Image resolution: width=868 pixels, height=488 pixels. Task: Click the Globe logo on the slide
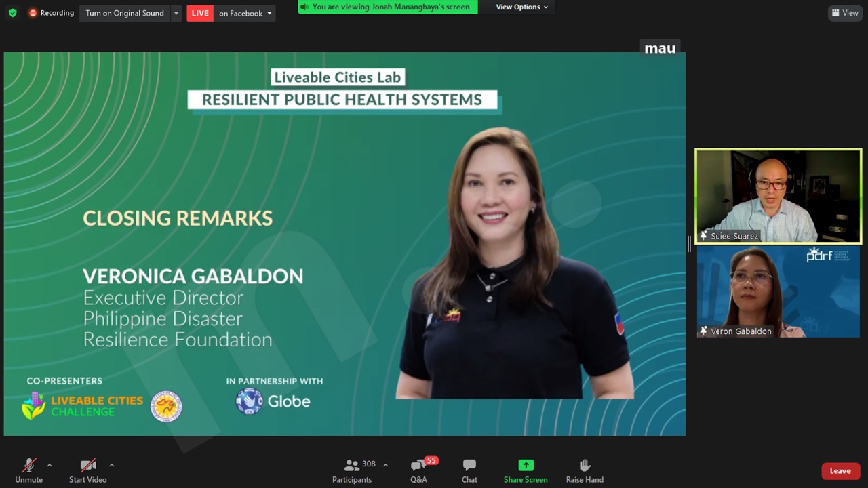(x=273, y=401)
